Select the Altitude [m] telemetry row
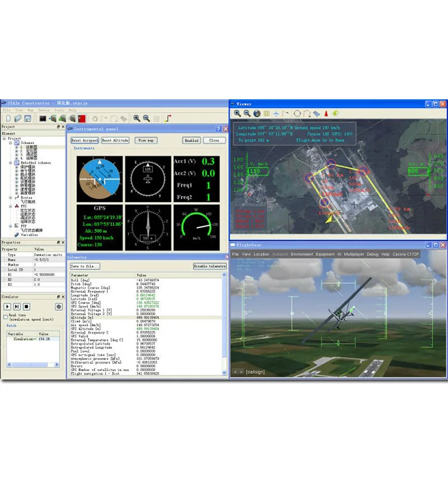The width and height of the screenshot is (448, 478). pos(146,318)
